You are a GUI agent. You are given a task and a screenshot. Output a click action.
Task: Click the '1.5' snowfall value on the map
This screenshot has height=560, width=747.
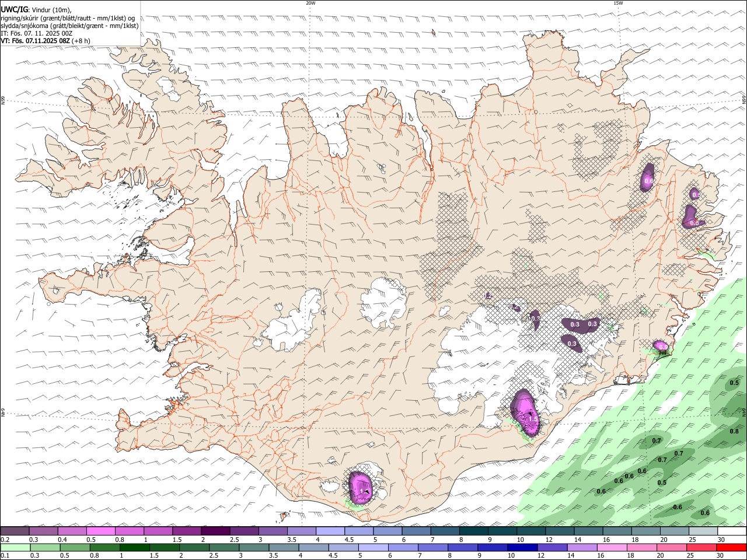click(532, 419)
